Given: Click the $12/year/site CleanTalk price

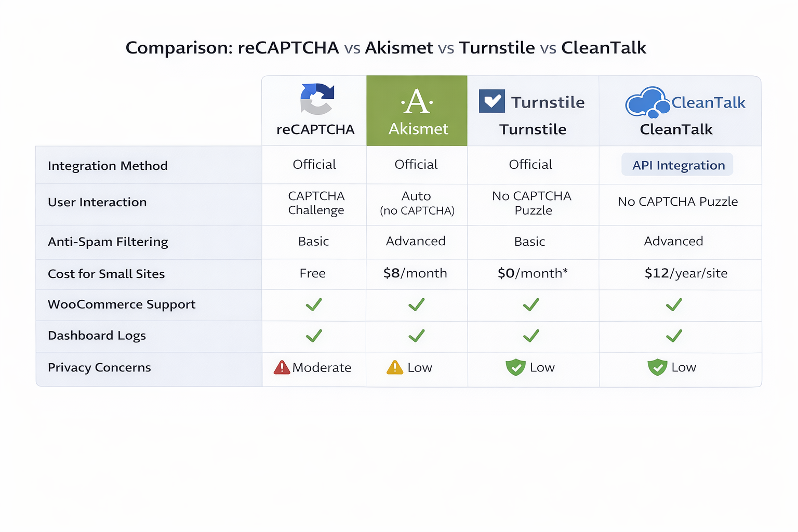Looking at the screenshot, I should point(686,273).
